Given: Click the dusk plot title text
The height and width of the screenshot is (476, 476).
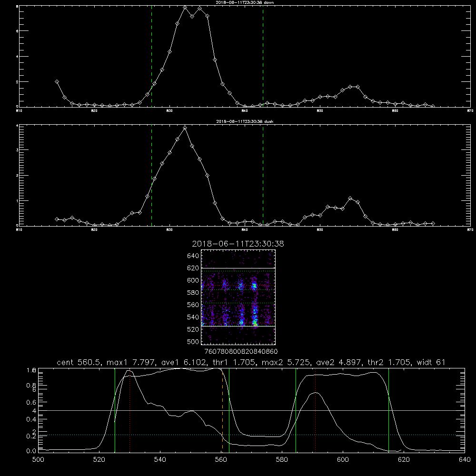Looking at the screenshot, I should [x=245, y=121].
